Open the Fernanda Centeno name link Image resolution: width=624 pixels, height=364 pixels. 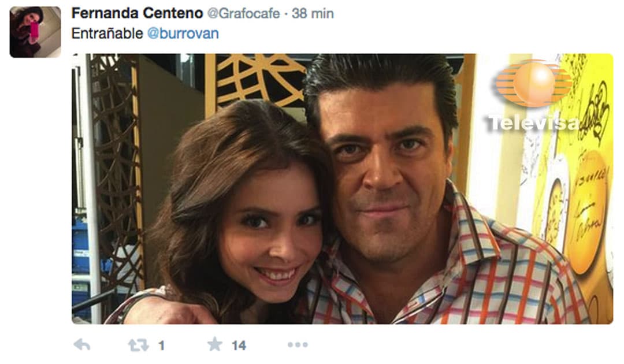coord(138,13)
